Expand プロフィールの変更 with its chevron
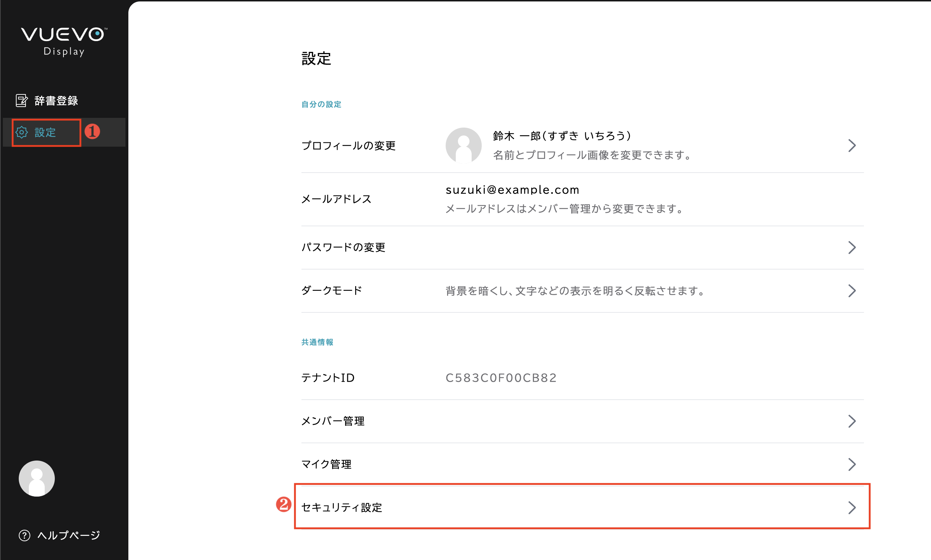 click(x=852, y=146)
